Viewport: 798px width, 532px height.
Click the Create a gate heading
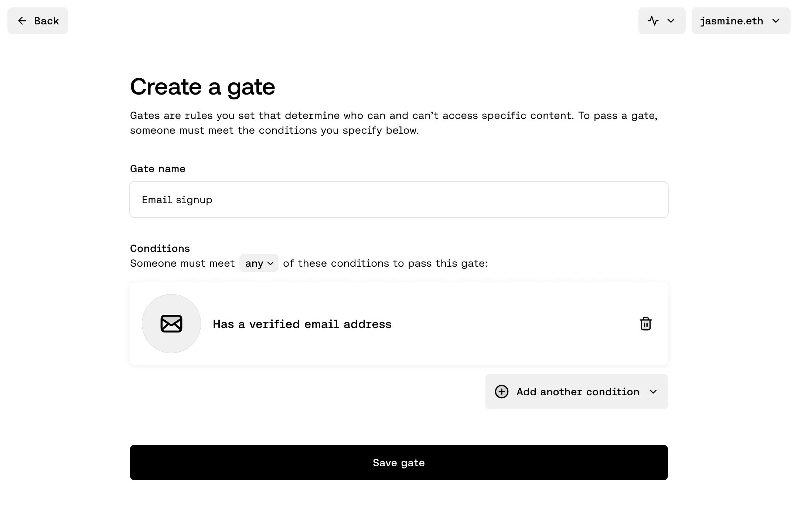coord(202,87)
